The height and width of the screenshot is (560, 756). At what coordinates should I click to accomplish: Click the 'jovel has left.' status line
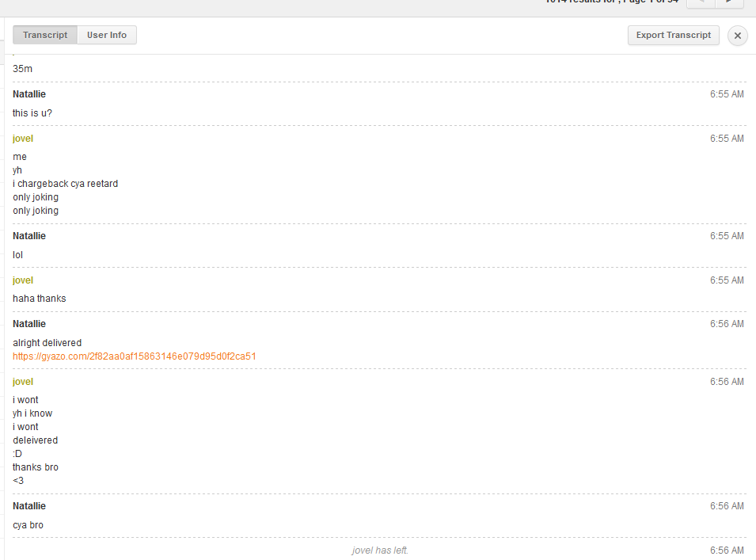380,550
